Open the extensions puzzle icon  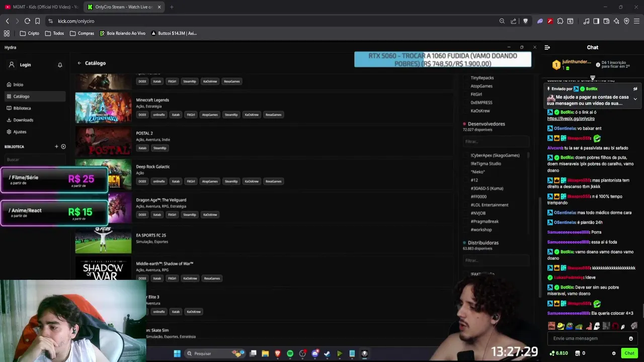click(560, 21)
